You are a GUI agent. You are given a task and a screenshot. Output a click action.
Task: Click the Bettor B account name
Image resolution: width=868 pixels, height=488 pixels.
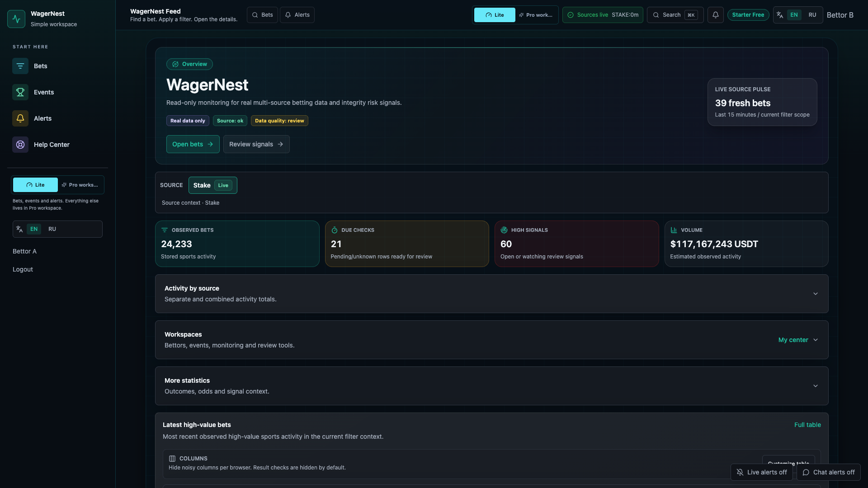tap(840, 15)
